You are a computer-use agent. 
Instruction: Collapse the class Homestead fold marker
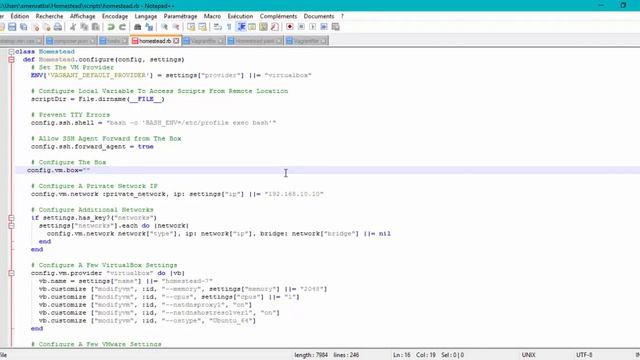(x=11, y=52)
